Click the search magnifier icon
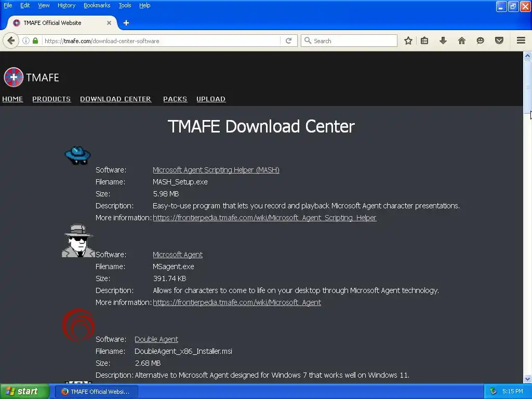Viewport: 532px width, 399px height. [x=308, y=41]
